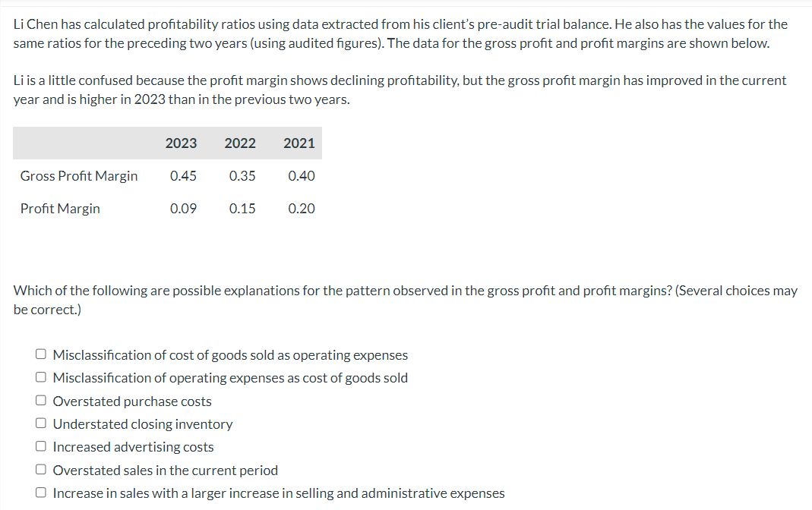Tick the last answer about selling and administrative expenses
The image size is (812, 510).
pos(40,491)
